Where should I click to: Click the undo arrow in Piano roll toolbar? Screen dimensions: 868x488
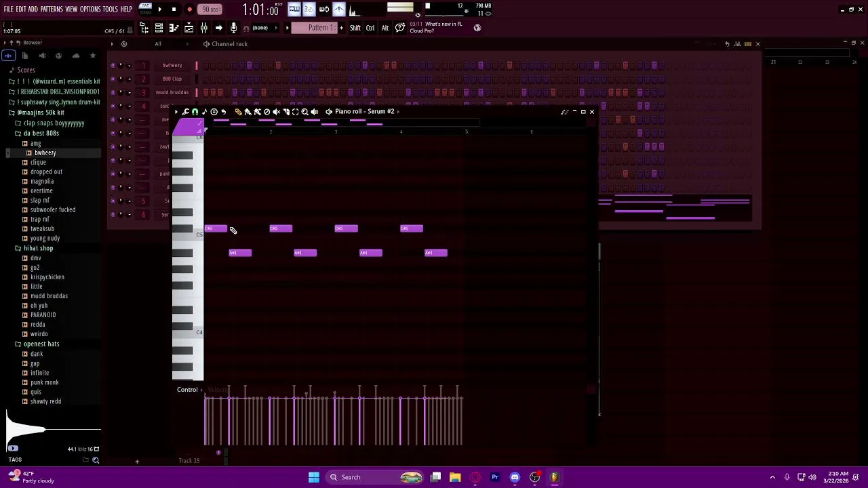[x=224, y=112]
